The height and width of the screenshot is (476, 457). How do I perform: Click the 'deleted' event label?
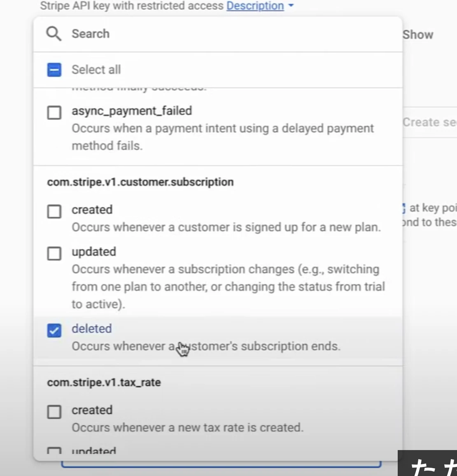pyautogui.click(x=92, y=329)
